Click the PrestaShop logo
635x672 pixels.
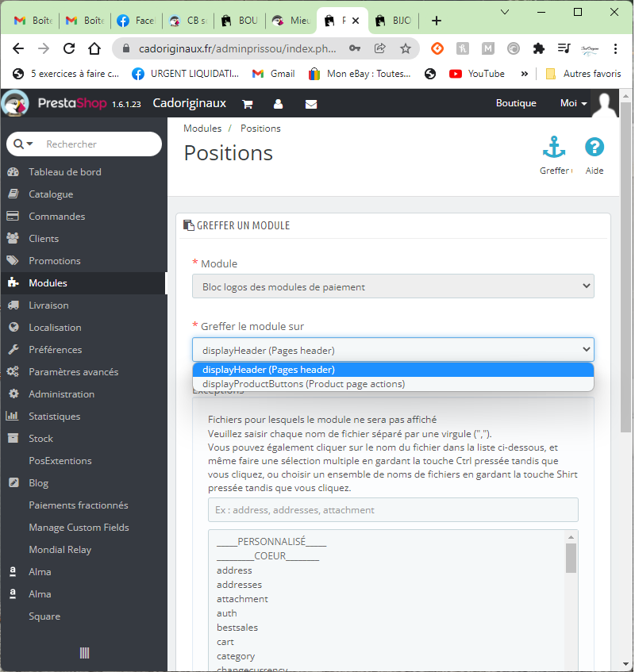point(73,103)
